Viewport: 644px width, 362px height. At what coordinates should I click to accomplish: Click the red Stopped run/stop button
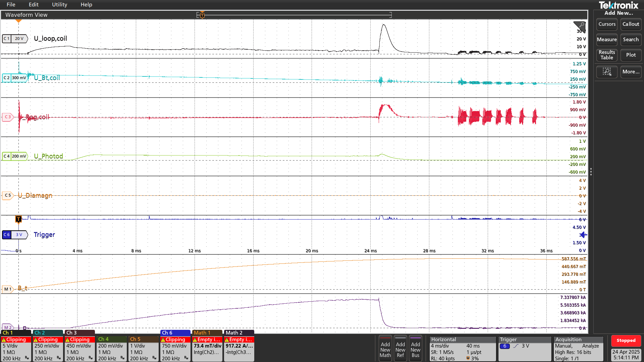pos(626,341)
